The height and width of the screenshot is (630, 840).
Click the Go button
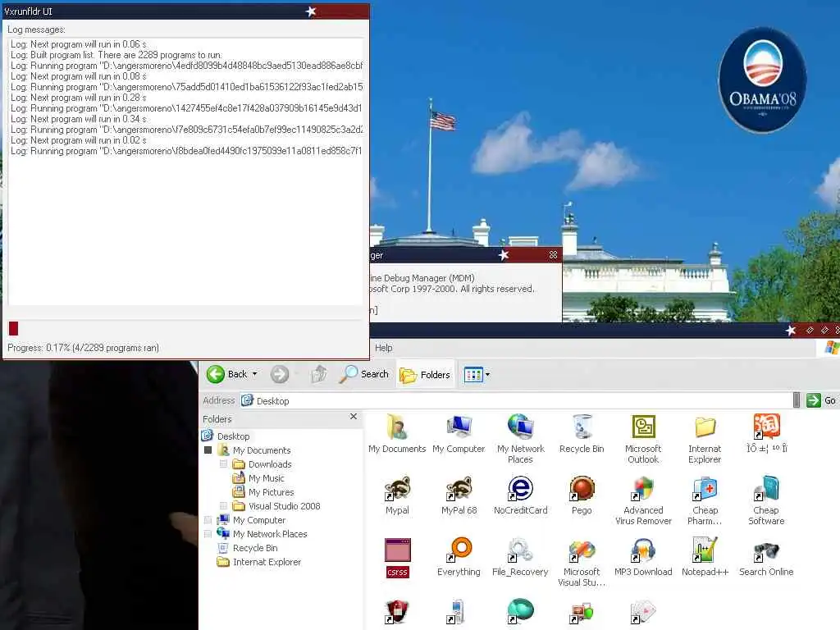(821, 400)
